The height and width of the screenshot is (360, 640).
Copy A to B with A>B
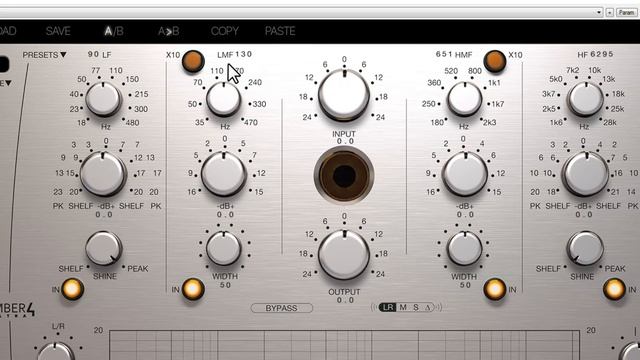(169, 31)
